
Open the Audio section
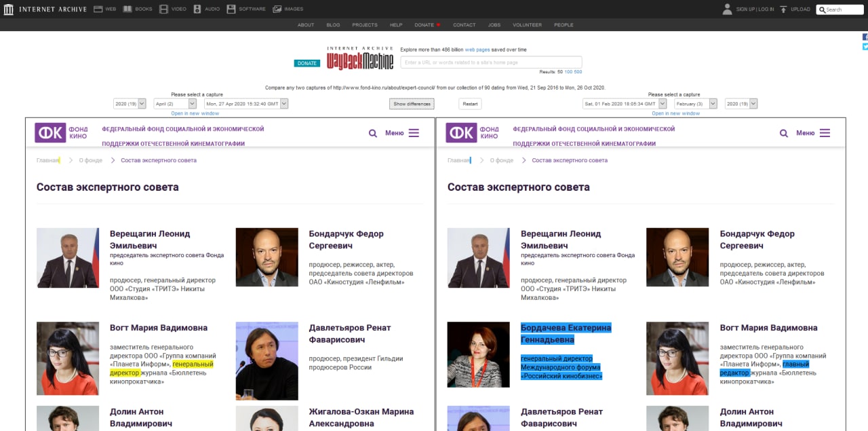tap(206, 9)
